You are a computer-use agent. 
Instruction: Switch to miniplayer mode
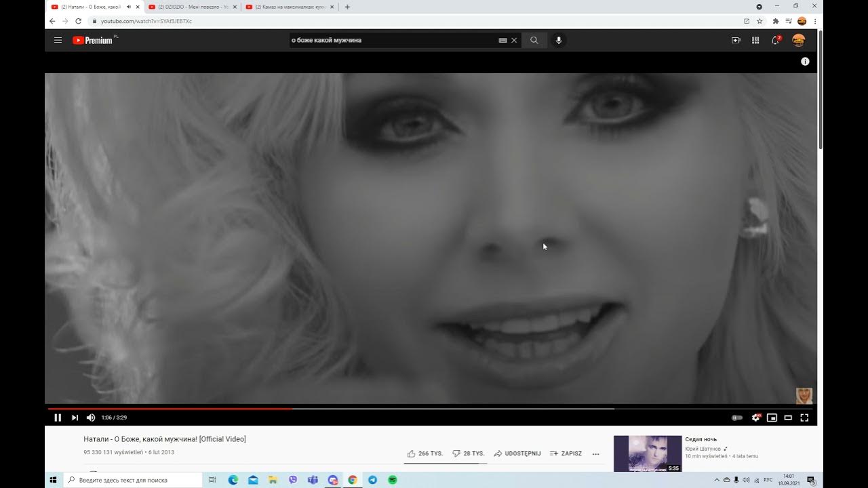click(772, 418)
